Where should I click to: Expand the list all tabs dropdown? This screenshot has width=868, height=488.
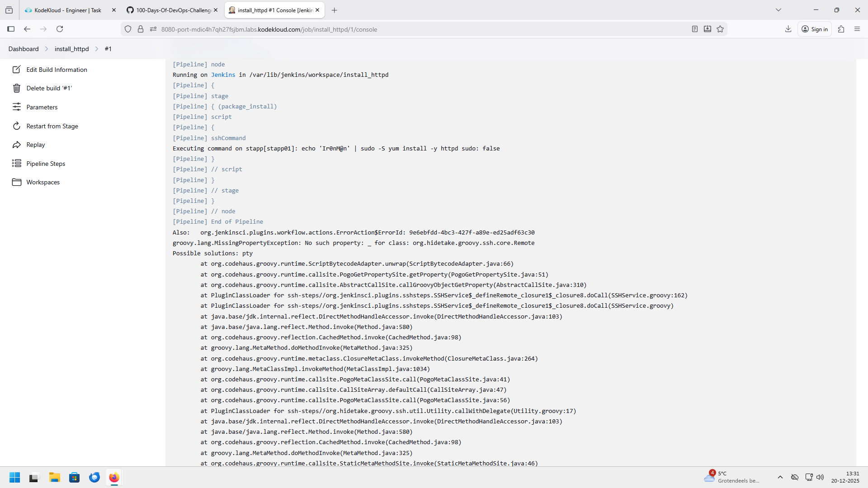tap(778, 10)
